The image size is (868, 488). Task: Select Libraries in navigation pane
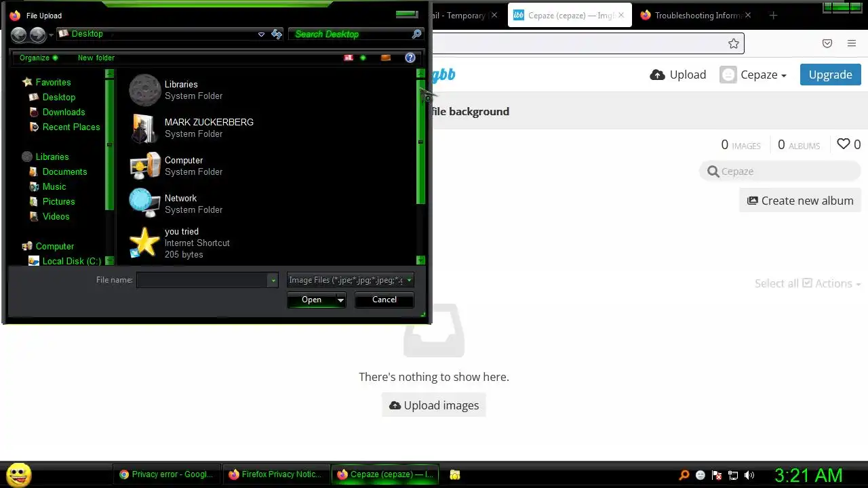pyautogui.click(x=52, y=157)
